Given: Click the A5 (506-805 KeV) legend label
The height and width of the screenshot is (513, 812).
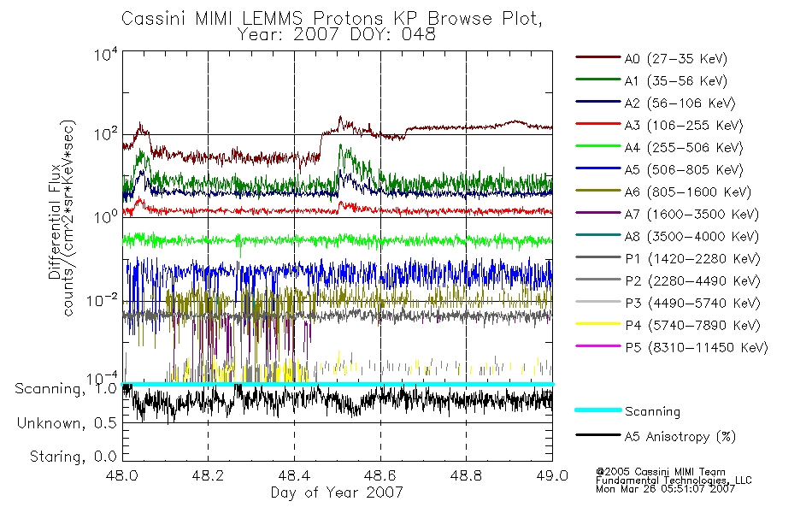Looking at the screenshot, I should point(684,170).
